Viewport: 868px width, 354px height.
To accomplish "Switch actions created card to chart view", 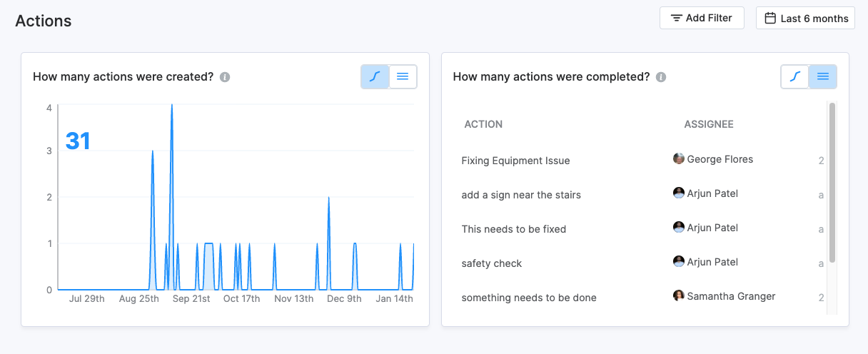I will click(375, 76).
